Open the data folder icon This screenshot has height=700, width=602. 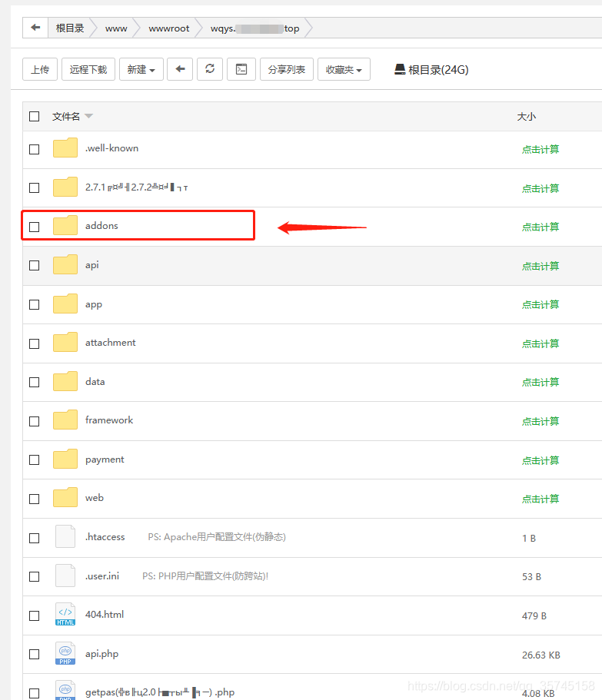(65, 382)
